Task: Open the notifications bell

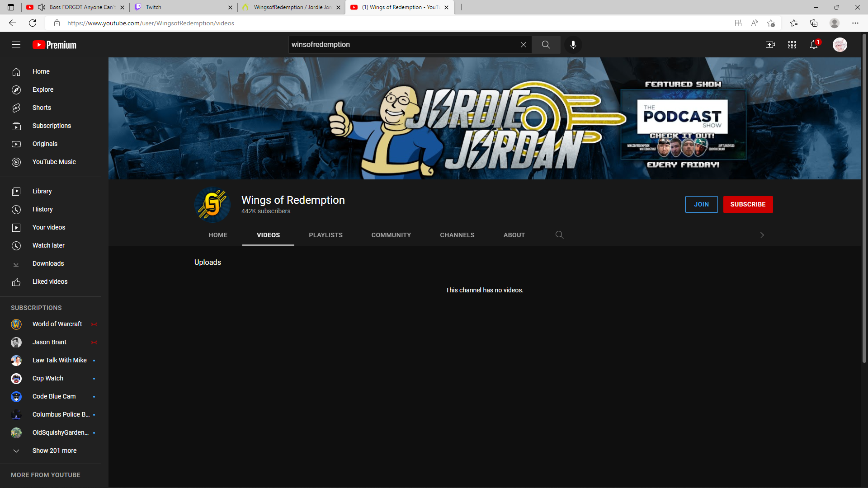Action: pyautogui.click(x=814, y=45)
